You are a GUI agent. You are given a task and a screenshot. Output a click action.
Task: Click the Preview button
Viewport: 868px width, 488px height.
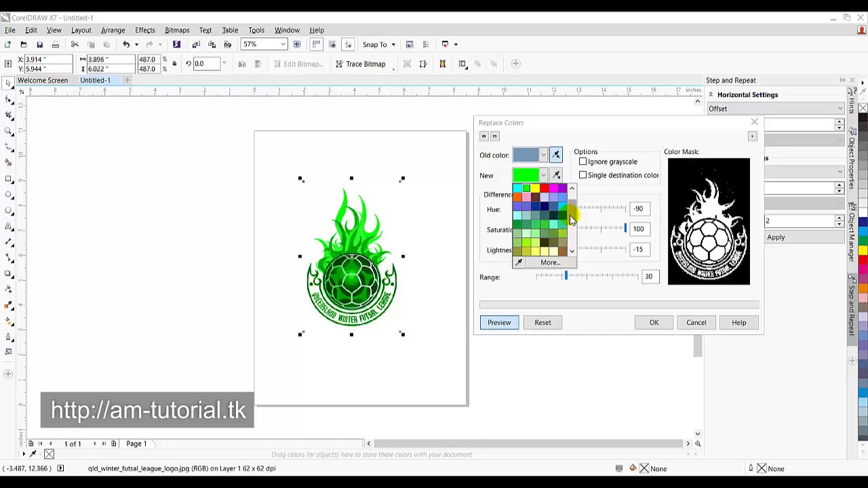click(x=499, y=323)
